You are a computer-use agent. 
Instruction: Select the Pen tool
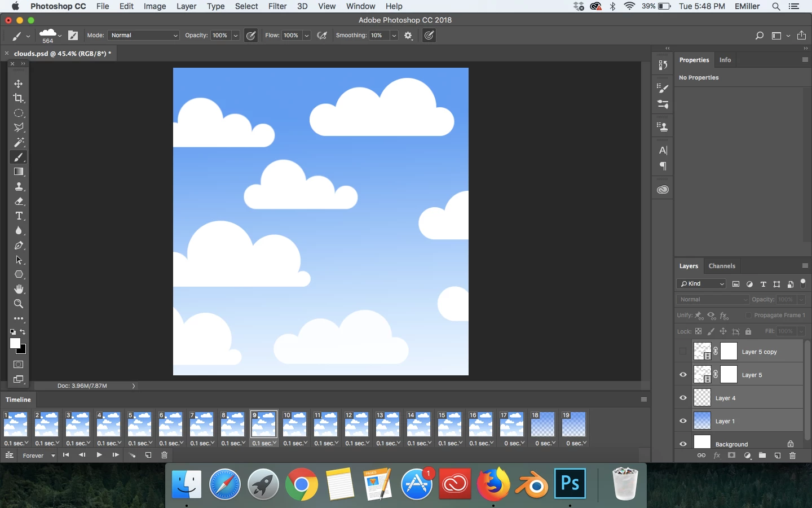[19, 245]
